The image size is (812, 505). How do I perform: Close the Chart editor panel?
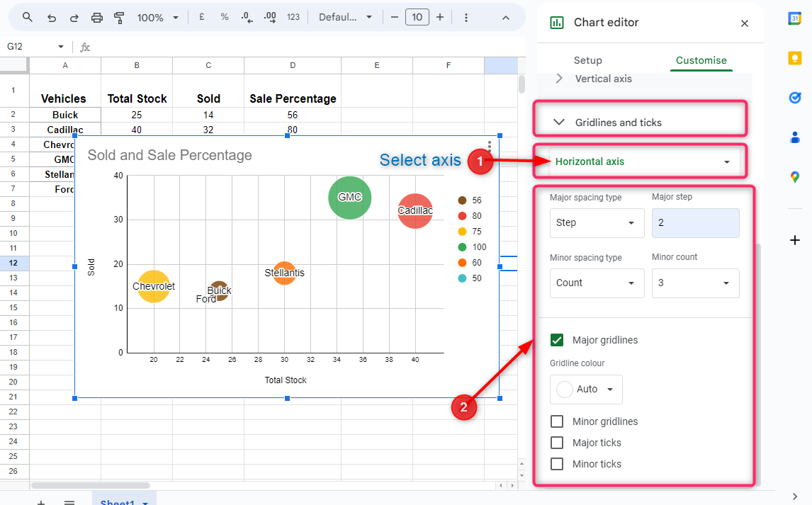pos(744,23)
